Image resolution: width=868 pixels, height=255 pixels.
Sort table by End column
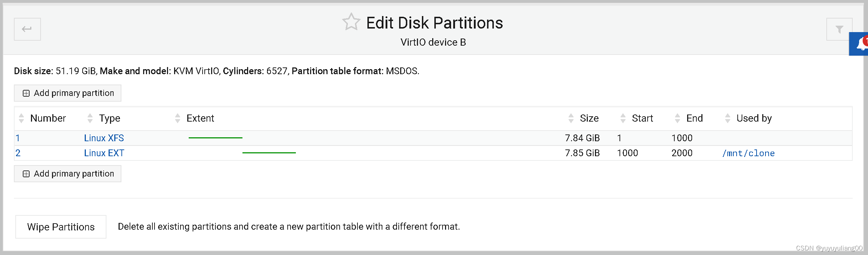coord(694,118)
